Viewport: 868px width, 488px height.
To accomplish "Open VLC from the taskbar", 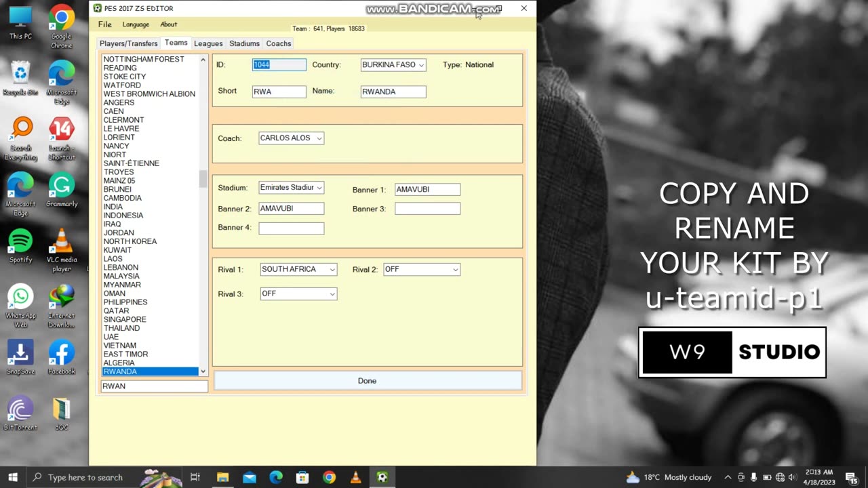I will pyautogui.click(x=355, y=477).
